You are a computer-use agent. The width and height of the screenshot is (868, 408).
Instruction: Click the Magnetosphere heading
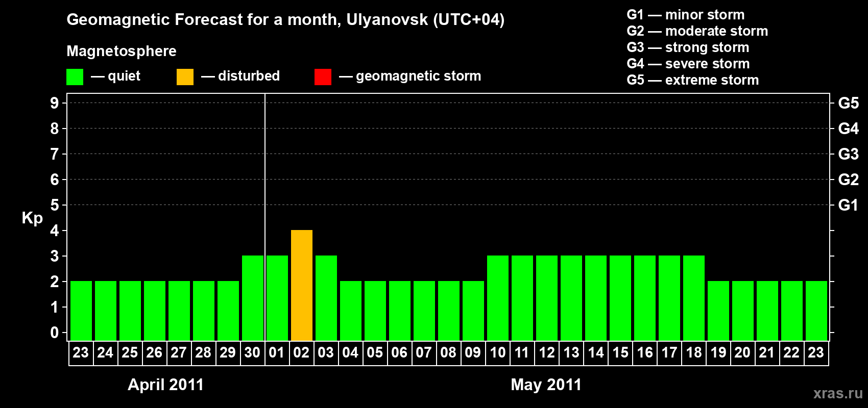(122, 51)
